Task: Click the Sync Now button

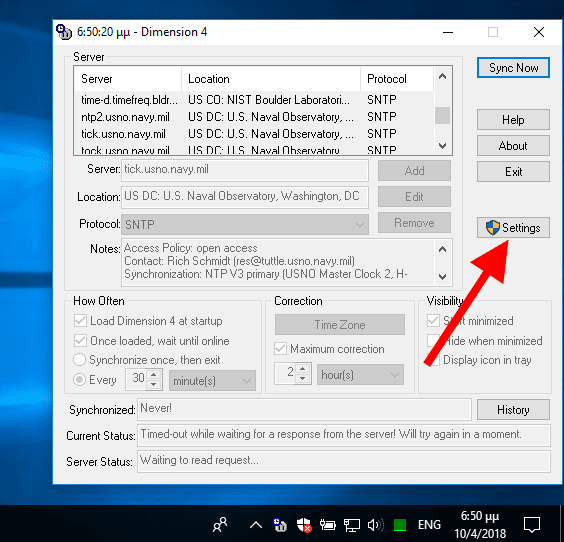Action: (x=513, y=68)
